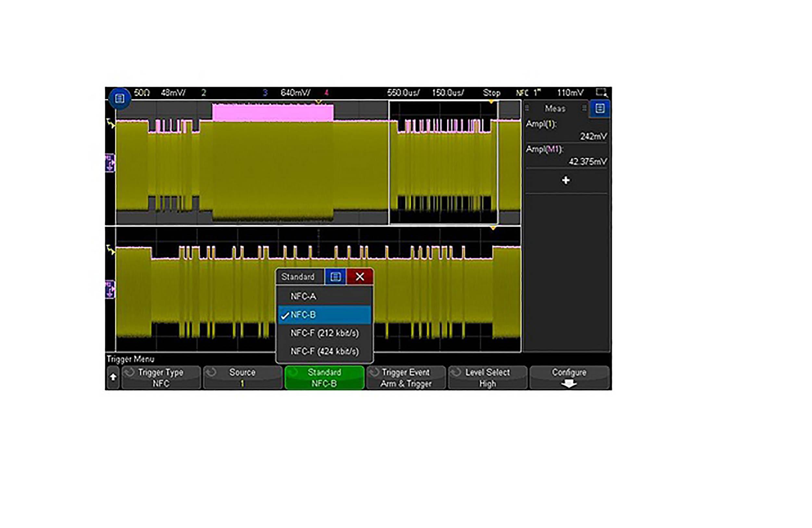The height and width of the screenshot is (528, 812).
Task: Click the Stop acquisition status indicator
Action: [x=491, y=93]
